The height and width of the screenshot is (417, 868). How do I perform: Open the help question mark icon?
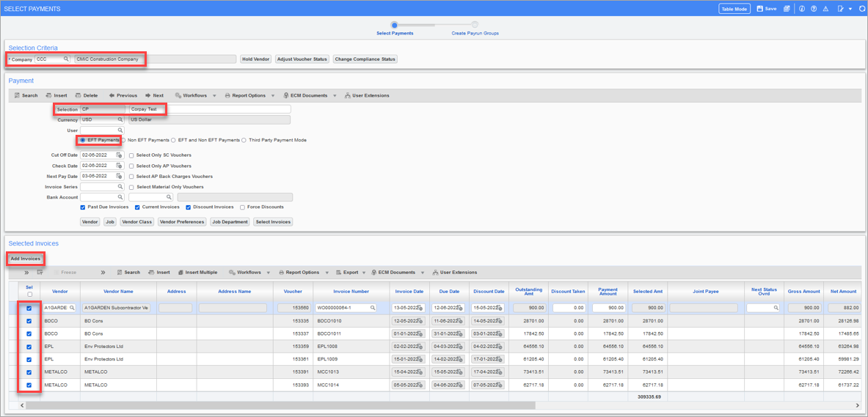[x=814, y=9]
